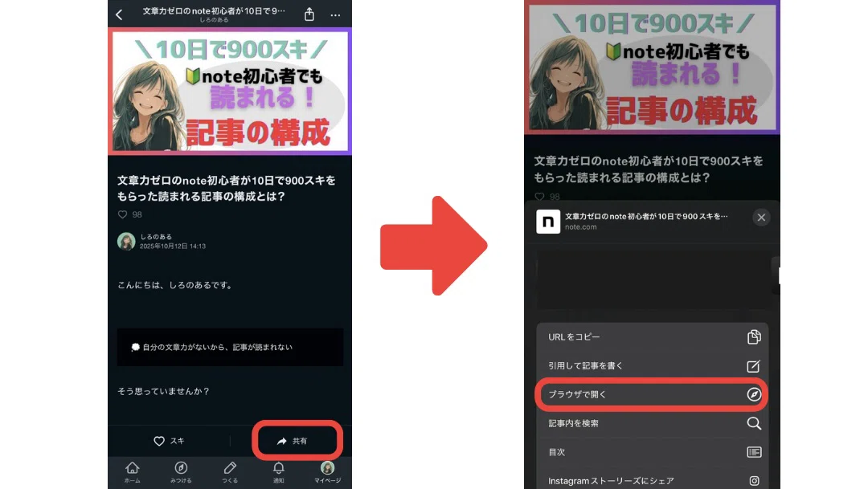
Task: Tap the note.com domain text
Action: tap(581, 227)
